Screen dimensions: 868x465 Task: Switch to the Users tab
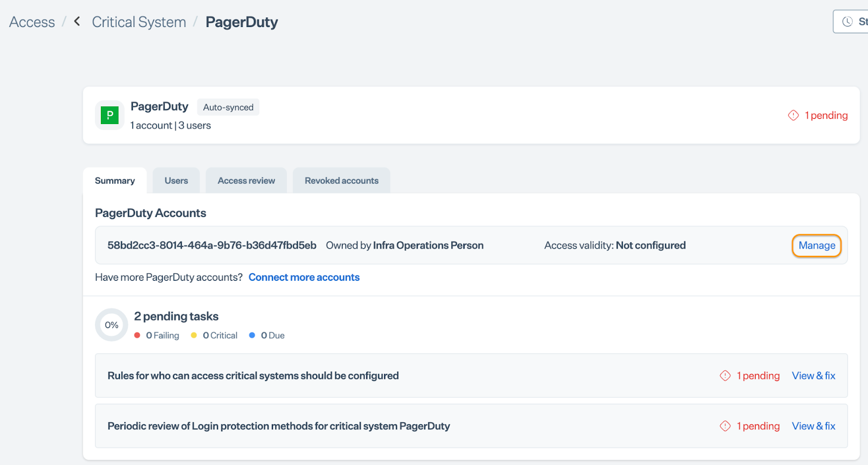tap(176, 180)
